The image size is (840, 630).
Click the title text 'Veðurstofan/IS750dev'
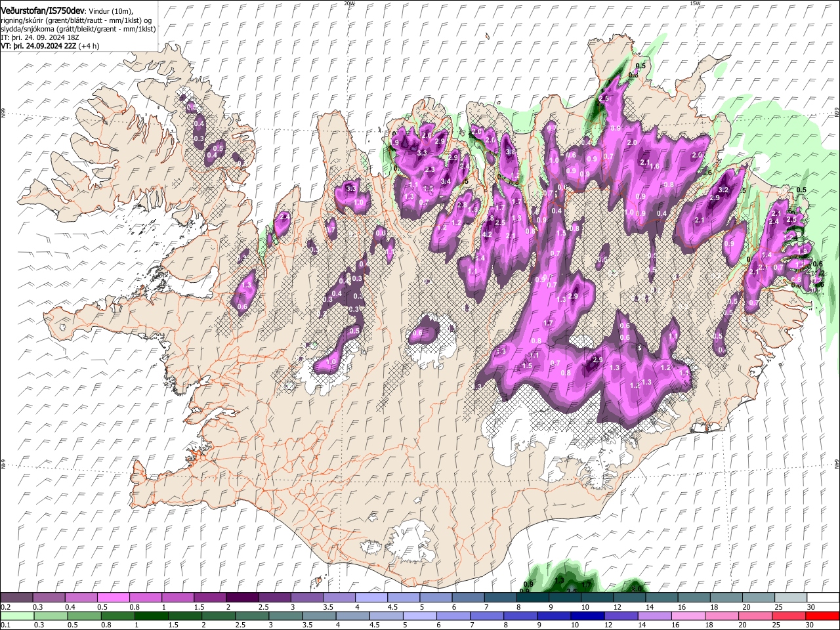click(x=43, y=10)
